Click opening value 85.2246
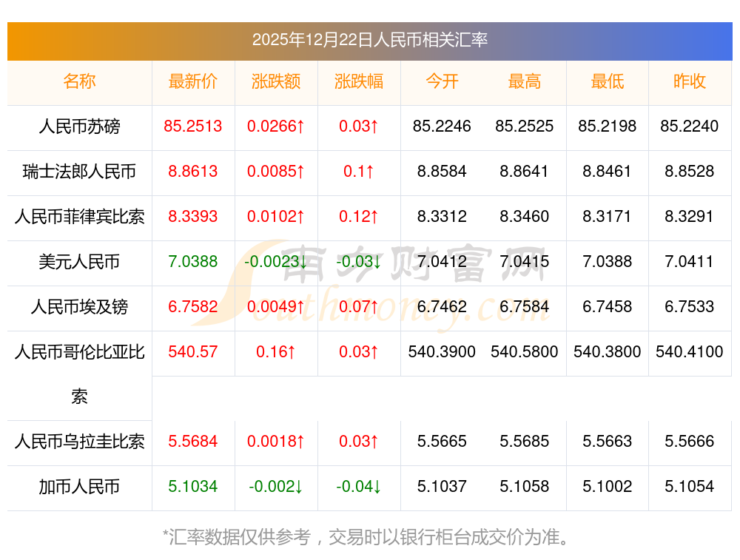The image size is (740, 560). coord(442,126)
